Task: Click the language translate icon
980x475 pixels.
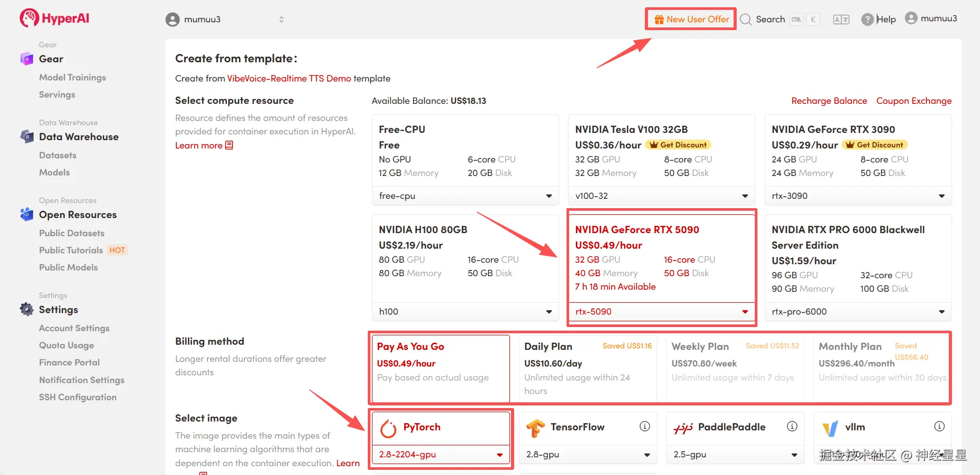Action: pos(841,20)
